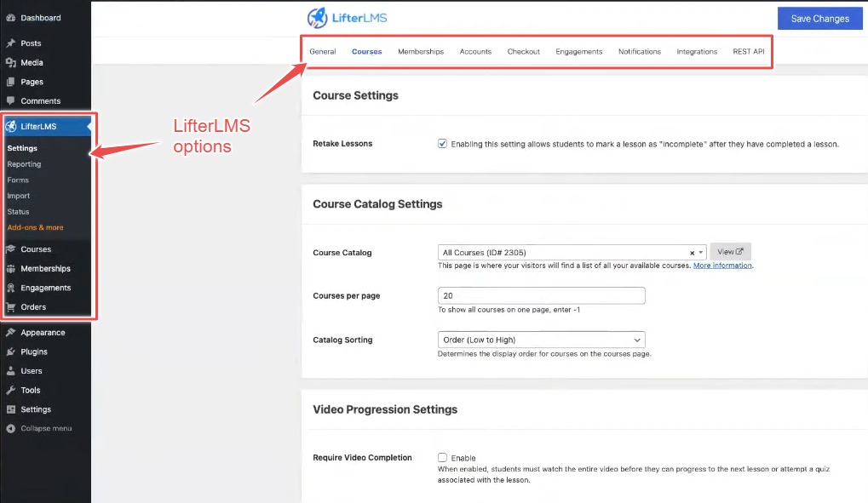The width and height of the screenshot is (868, 503).
Task: Click the Courses graduation cap icon
Action: tap(10, 249)
